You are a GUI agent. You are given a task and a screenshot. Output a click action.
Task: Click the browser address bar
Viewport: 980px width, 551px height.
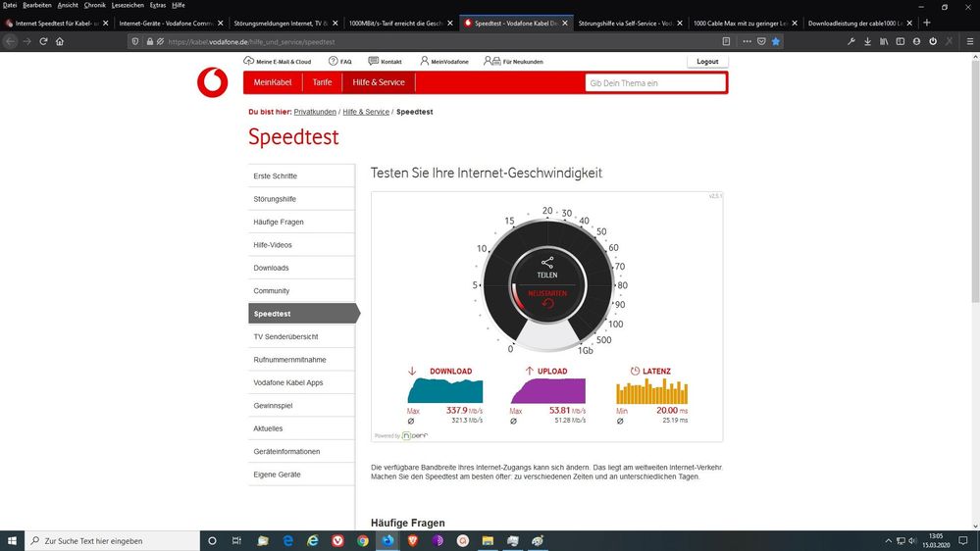pyautogui.click(x=438, y=42)
